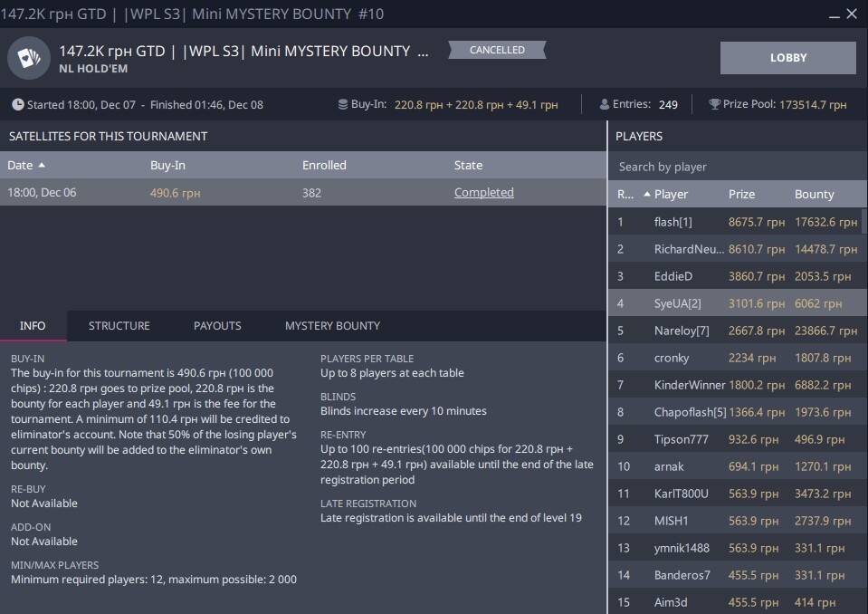The height and width of the screenshot is (614, 868).
Task: Sort players list by Player column
Action: coord(671,195)
